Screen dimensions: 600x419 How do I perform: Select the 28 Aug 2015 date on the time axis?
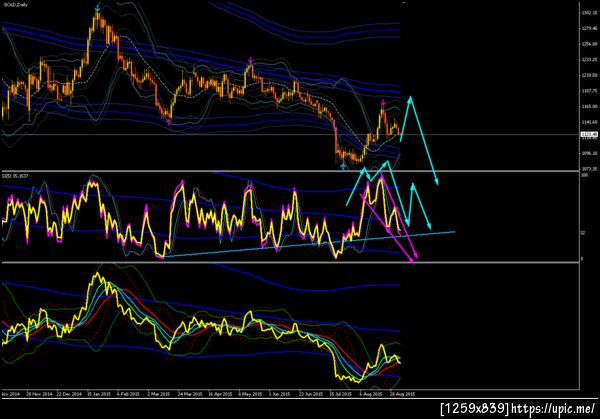[402, 393]
